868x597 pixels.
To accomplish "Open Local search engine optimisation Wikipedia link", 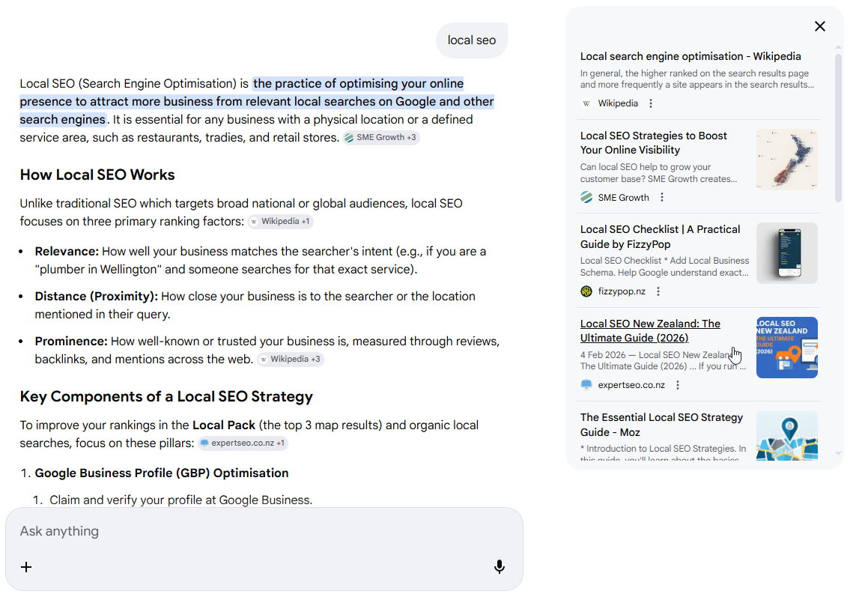I will (691, 56).
